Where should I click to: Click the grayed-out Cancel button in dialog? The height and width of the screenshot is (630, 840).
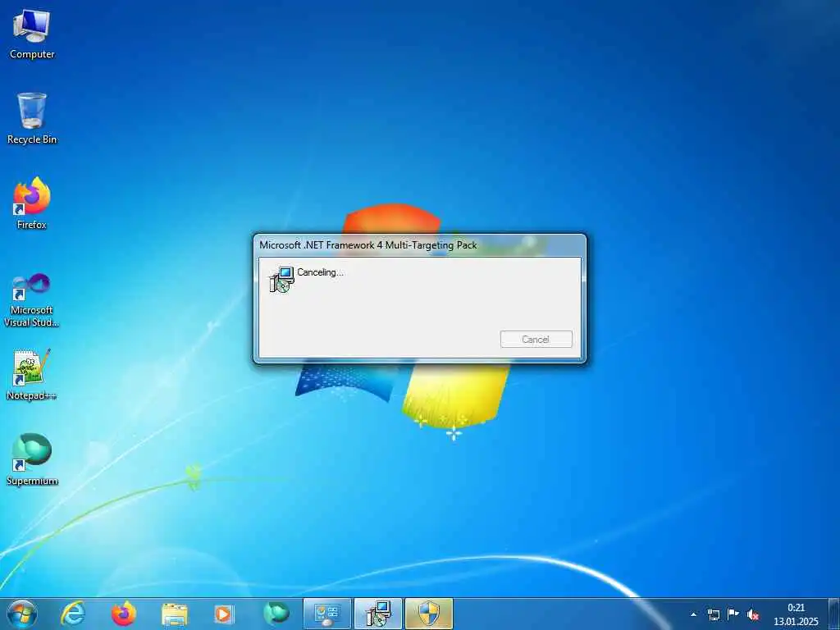point(536,339)
